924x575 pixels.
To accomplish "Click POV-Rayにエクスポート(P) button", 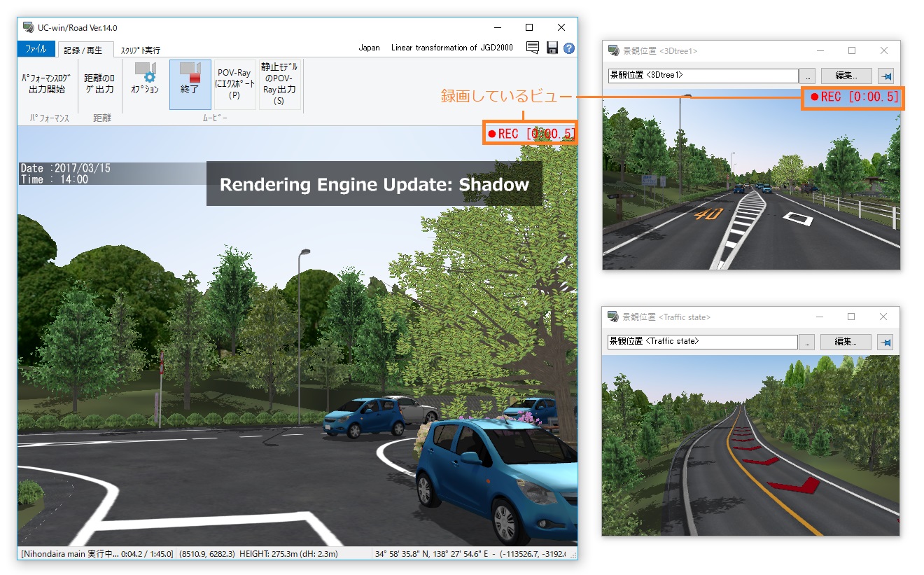I will pyautogui.click(x=234, y=83).
